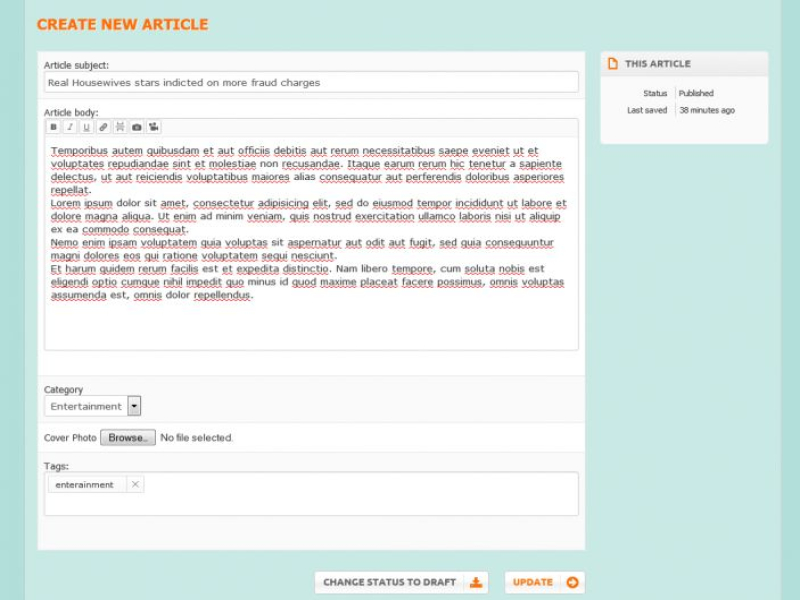This screenshot has width=800, height=600.
Task: Click Browse to choose a cover photo
Action: (x=127, y=438)
